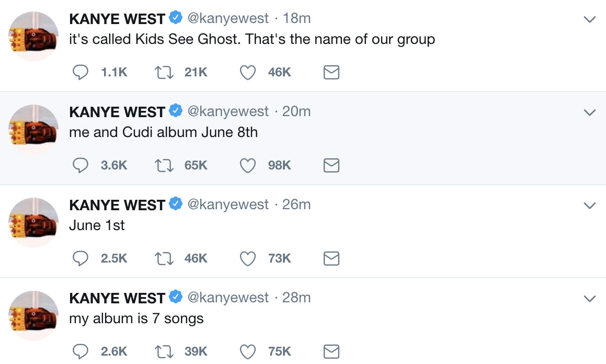
Task: Open chevron menu on June 1st tweet
Action: [x=589, y=206]
